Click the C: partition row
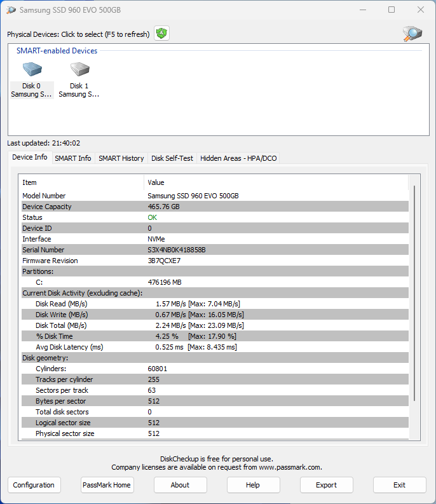The height and width of the screenshot is (504, 436). point(215,282)
